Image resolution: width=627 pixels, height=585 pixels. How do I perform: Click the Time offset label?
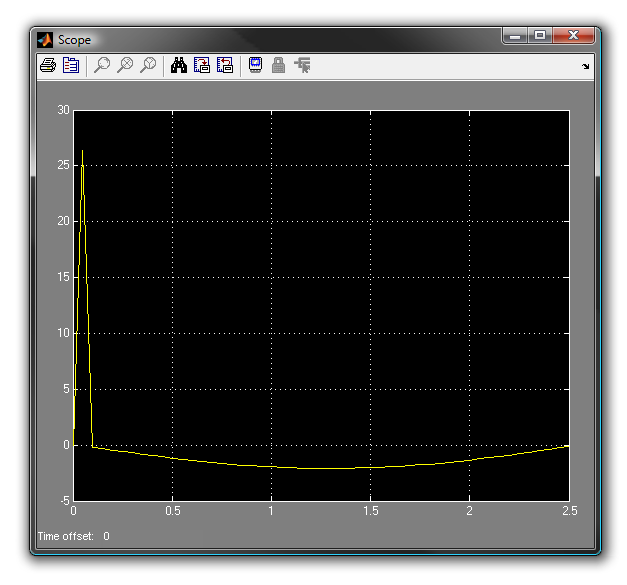point(65,537)
